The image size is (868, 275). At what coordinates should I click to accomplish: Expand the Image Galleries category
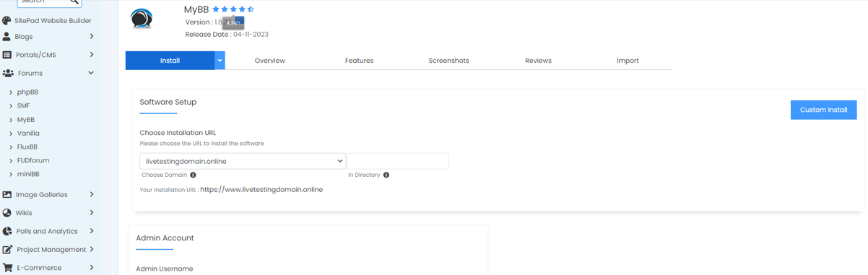tap(92, 194)
